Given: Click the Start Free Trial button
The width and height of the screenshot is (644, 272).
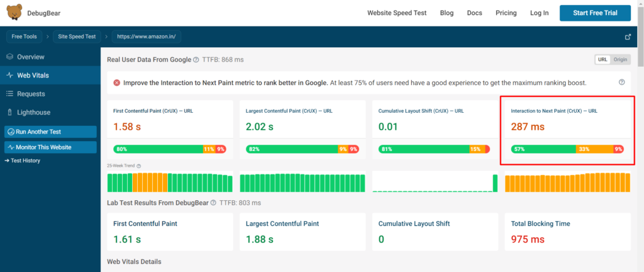Looking at the screenshot, I should (x=595, y=13).
